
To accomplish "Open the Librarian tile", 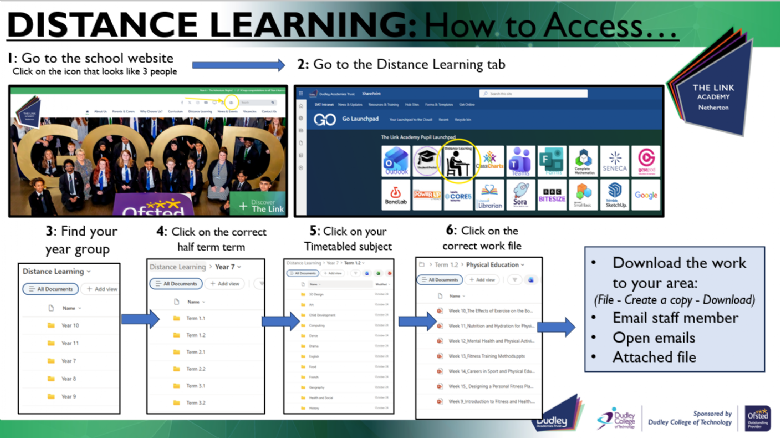I will click(489, 195).
